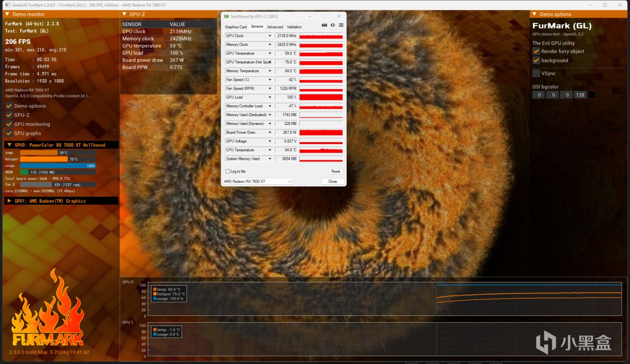
Task: Uncheck Render furry object
Action: pos(536,51)
